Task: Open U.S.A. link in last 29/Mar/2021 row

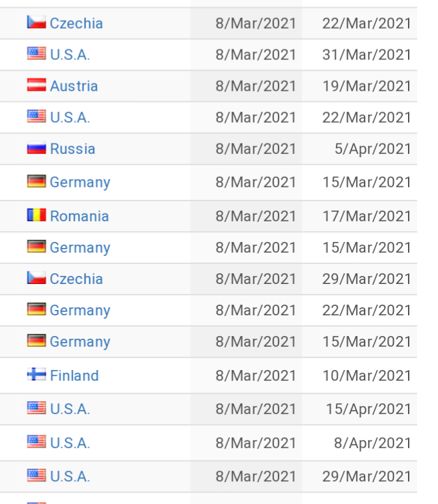Action: point(70,477)
